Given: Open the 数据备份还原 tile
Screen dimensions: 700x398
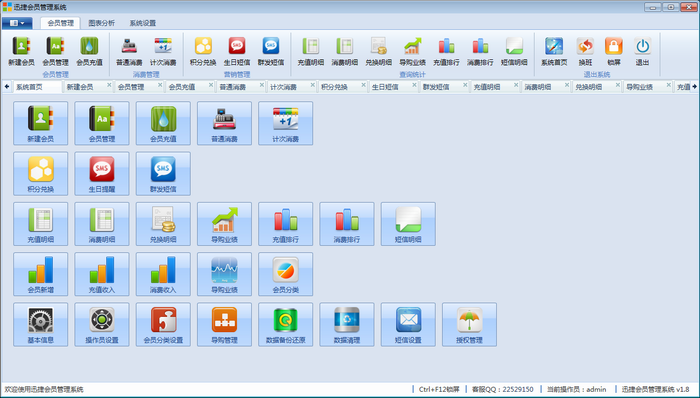Looking at the screenshot, I should [285, 324].
